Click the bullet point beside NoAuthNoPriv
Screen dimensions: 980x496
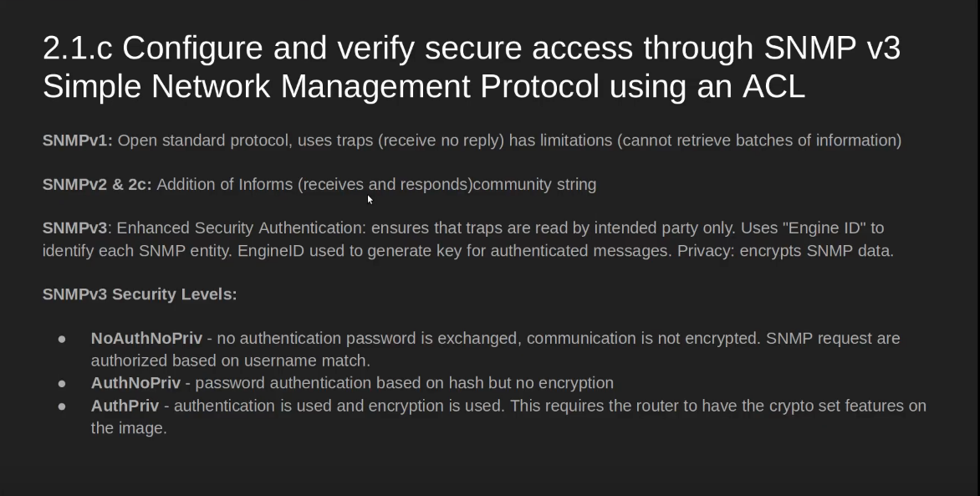coord(62,339)
